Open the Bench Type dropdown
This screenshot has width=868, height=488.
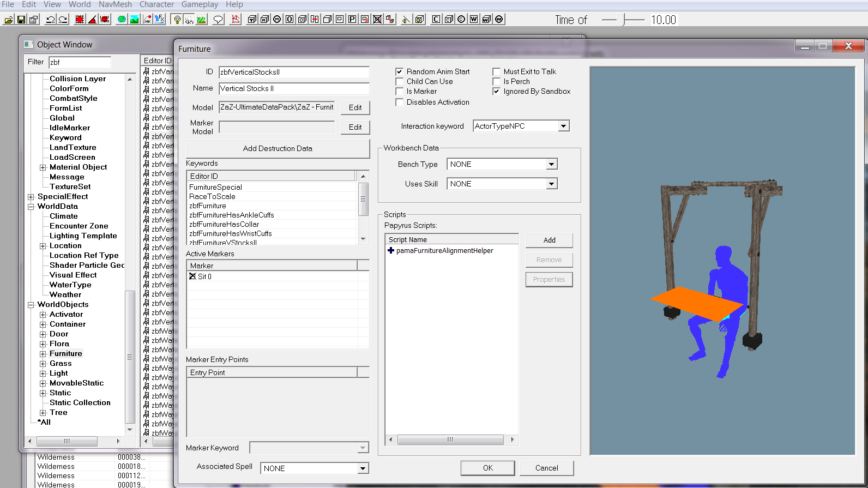pos(552,164)
